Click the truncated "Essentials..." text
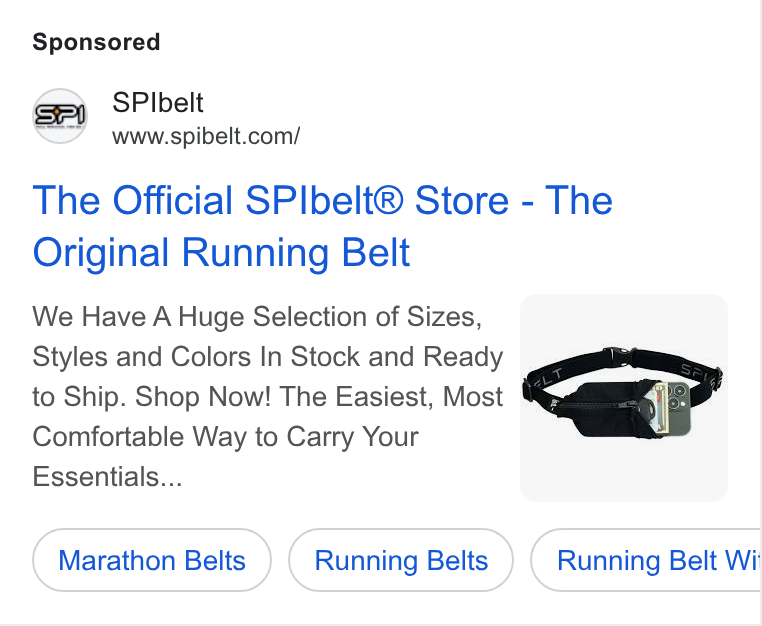762x626 pixels. point(107,476)
